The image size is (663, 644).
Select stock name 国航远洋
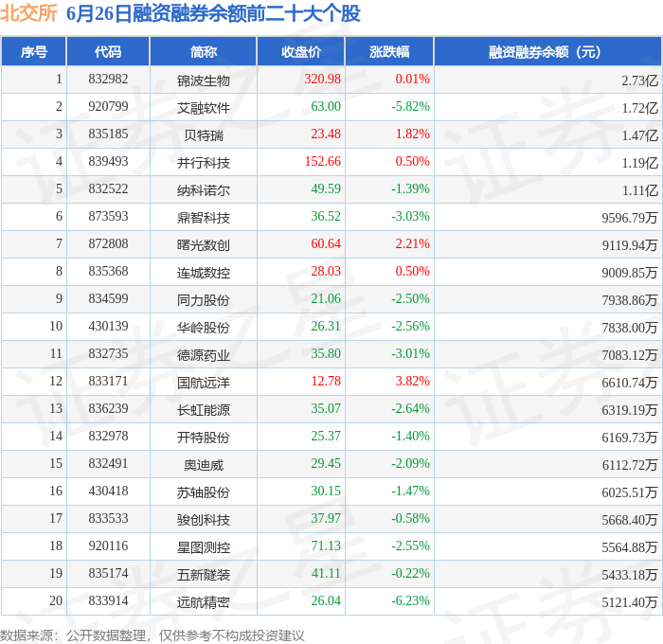pyautogui.click(x=204, y=383)
